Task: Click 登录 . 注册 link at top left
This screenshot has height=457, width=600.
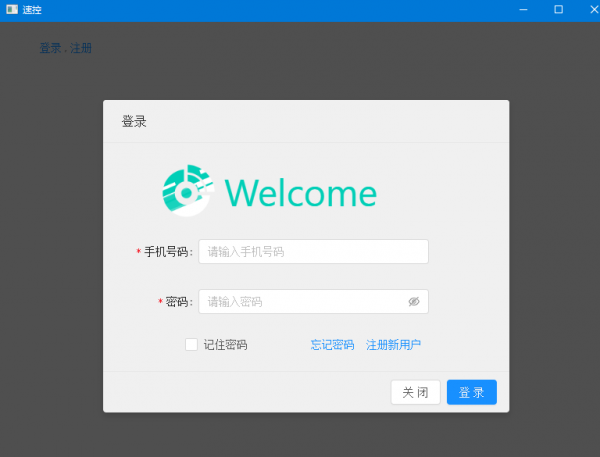Action: click(x=66, y=48)
